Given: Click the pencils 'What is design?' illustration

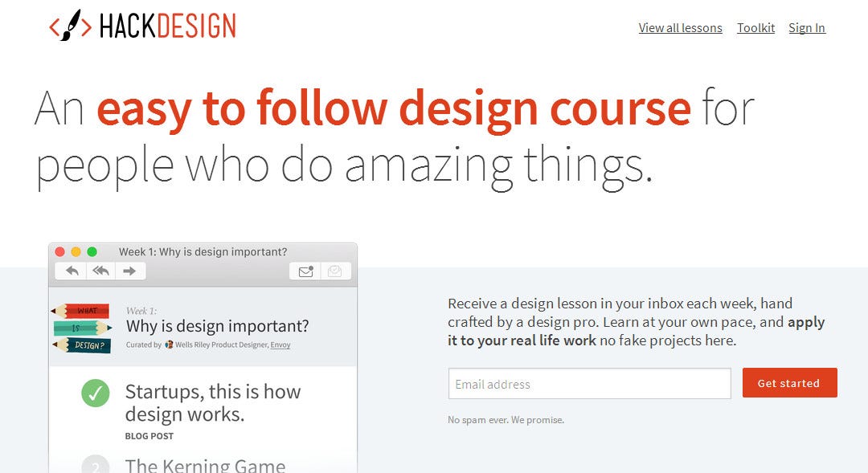Looking at the screenshot, I should click(x=81, y=328).
